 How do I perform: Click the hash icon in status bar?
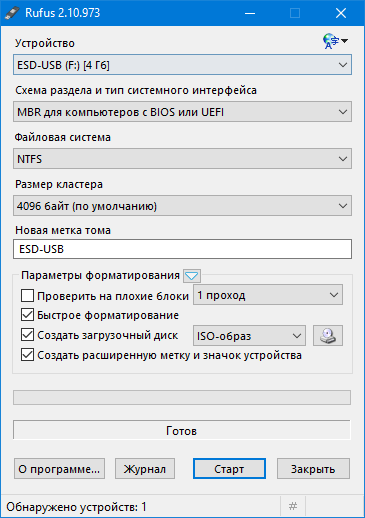293,507
